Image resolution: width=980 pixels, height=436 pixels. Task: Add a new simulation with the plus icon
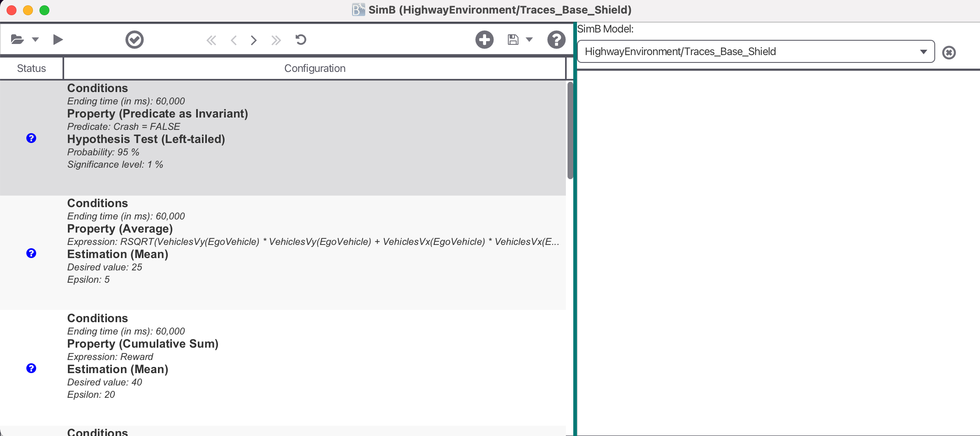point(484,39)
